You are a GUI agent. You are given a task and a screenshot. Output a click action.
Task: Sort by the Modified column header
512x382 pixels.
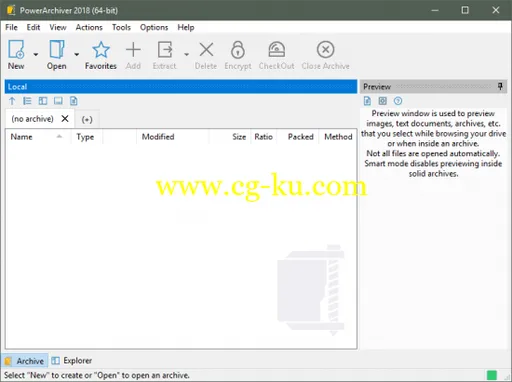[x=173, y=137]
